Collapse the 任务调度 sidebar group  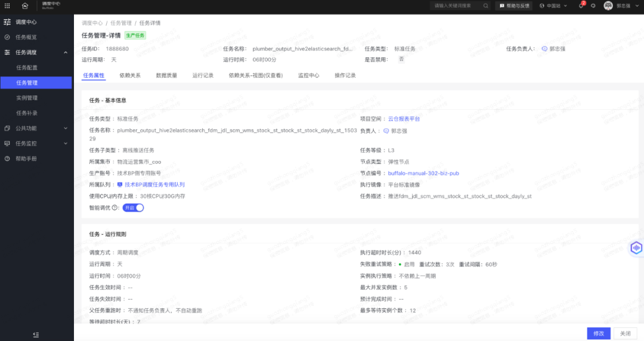(66, 52)
